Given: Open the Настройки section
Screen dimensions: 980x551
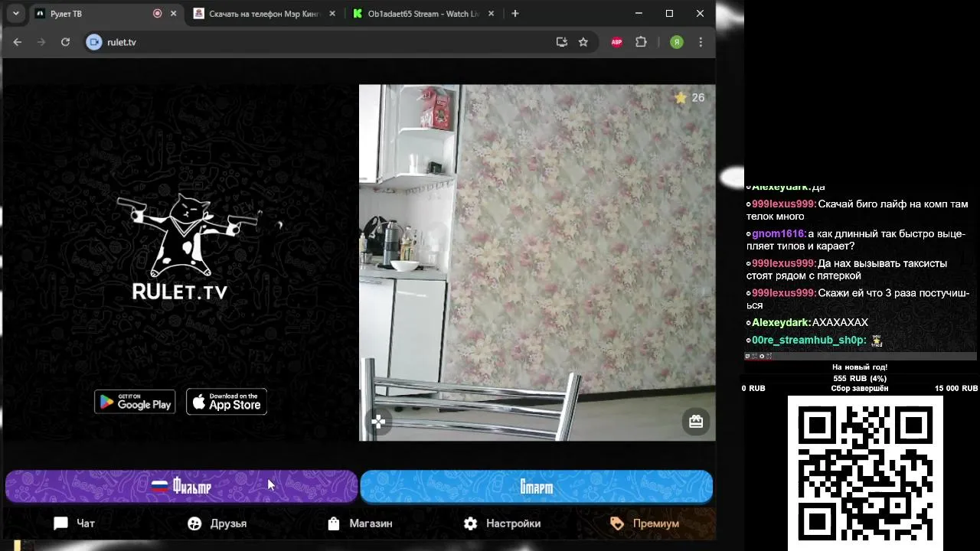Looking at the screenshot, I should 502,523.
